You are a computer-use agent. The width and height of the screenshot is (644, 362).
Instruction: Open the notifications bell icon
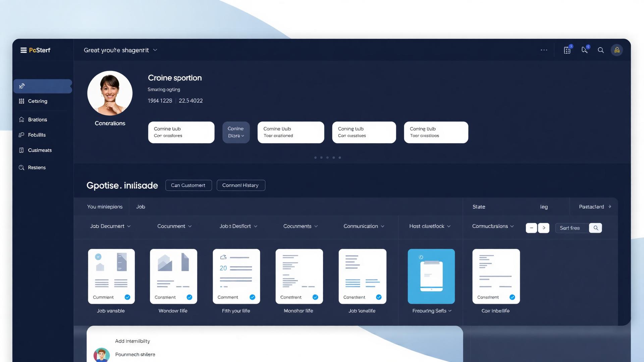(585, 50)
